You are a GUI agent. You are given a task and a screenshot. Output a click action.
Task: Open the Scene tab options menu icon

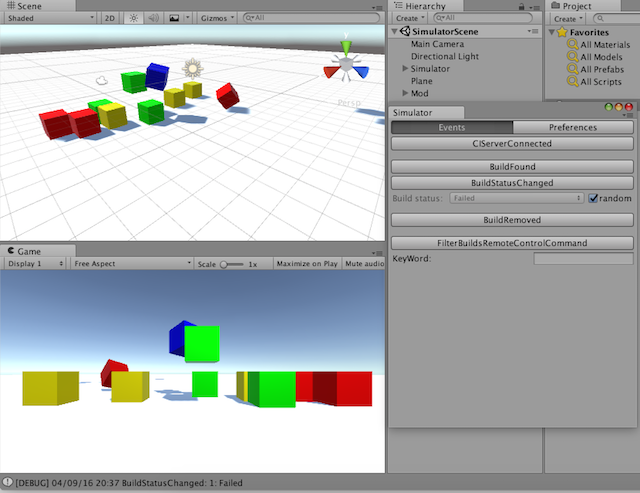(x=377, y=8)
